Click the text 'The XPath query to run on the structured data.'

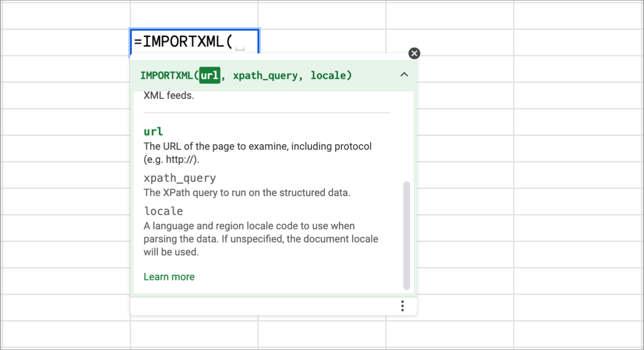coord(247,193)
